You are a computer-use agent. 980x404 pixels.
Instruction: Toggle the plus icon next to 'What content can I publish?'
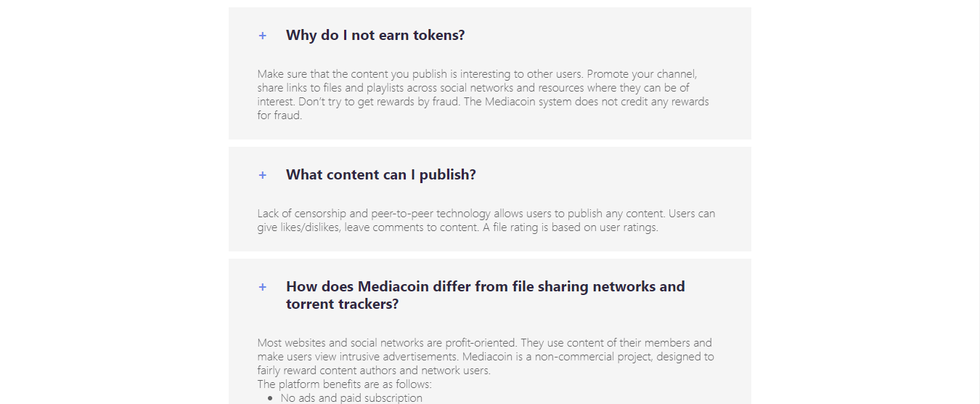(262, 175)
